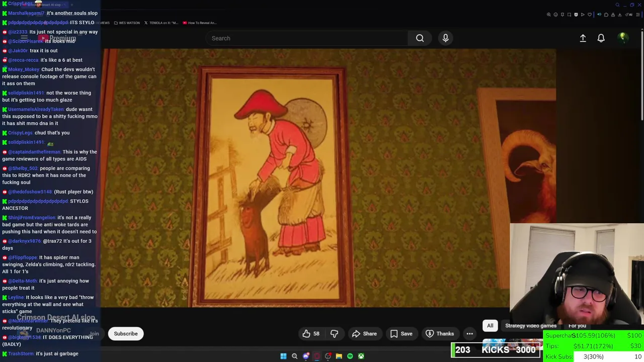
Task: Open the AI toolbar button
Action: (x=628, y=15)
